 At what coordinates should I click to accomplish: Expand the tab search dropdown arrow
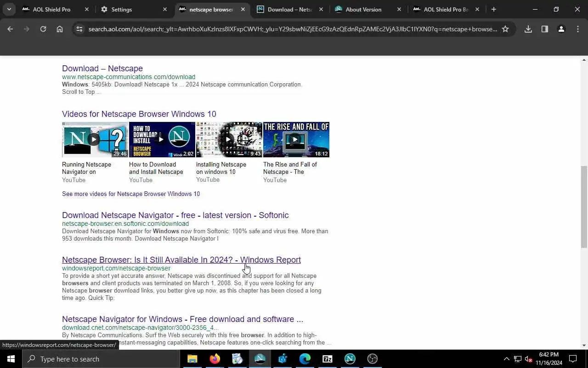coord(9,9)
